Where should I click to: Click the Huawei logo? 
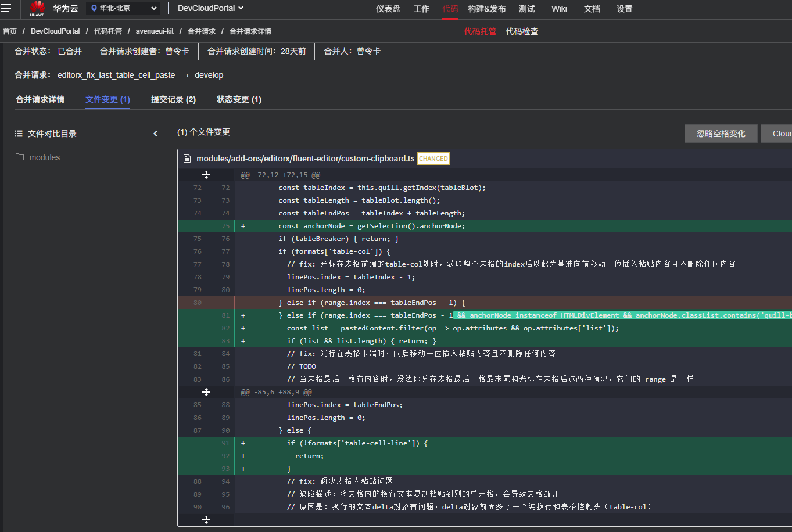38,8
